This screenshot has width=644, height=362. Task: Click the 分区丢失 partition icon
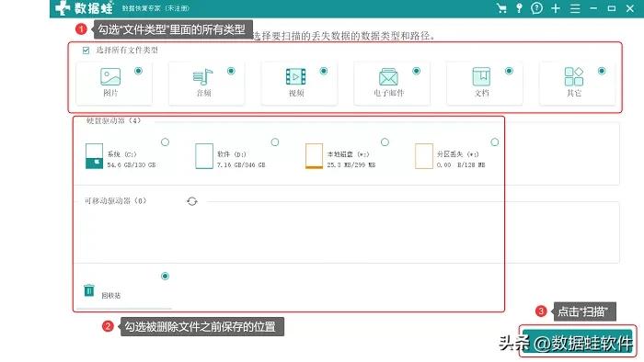click(424, 156)
